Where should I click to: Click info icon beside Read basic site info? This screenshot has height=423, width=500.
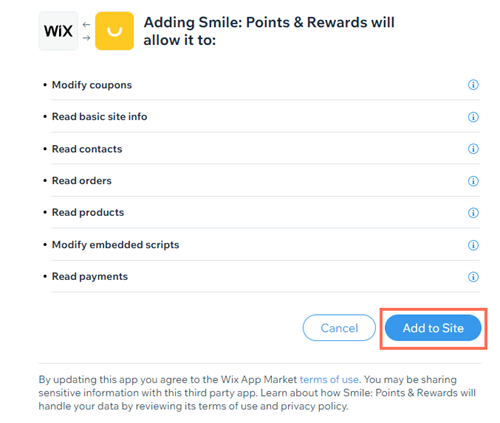click(x=473, y=117)
